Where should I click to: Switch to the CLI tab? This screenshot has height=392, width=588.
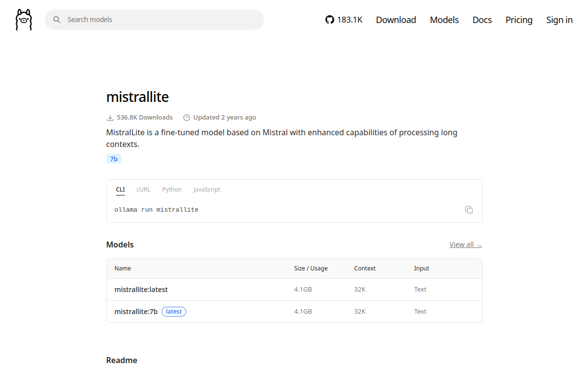click(x=120, y=190)
